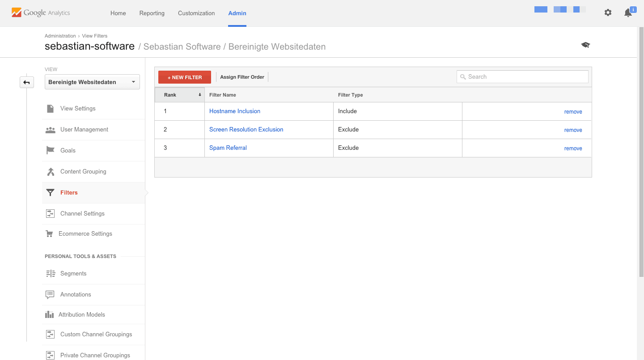Viewport: 644px width, 360px height.
Task: Click the Private Channel Groupings icon
Action: tap(51, 356)
